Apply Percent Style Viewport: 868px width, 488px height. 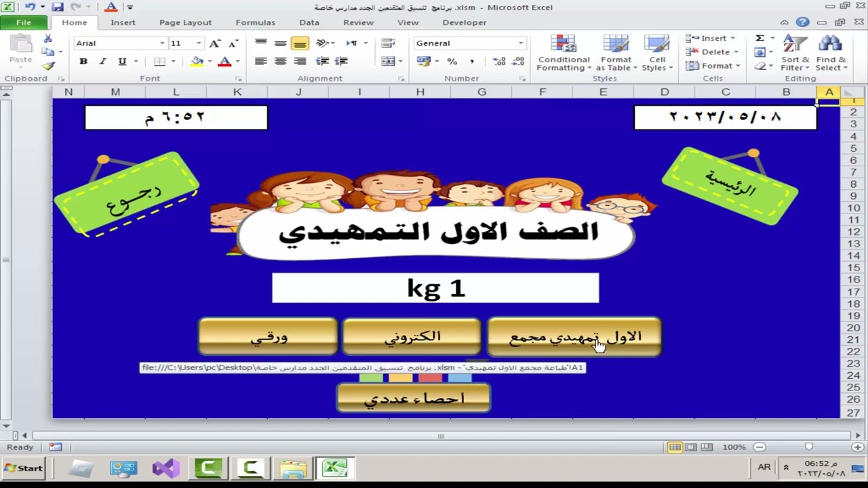point(452,62)
